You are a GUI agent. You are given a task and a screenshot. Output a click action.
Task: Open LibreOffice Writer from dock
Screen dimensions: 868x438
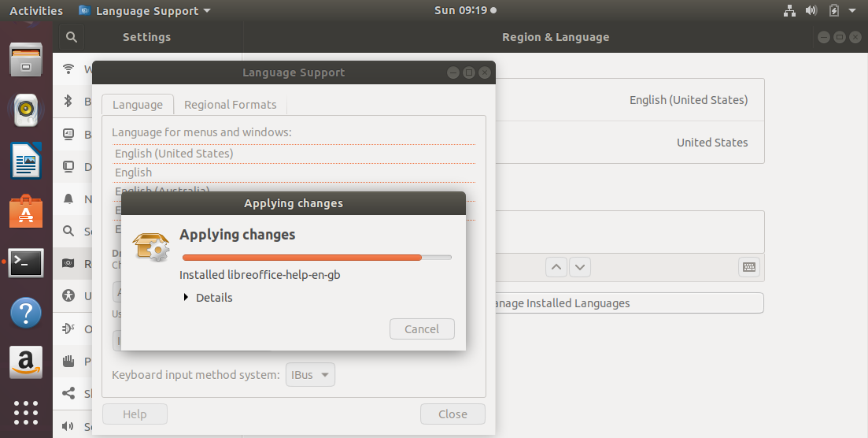click(26, 161)
